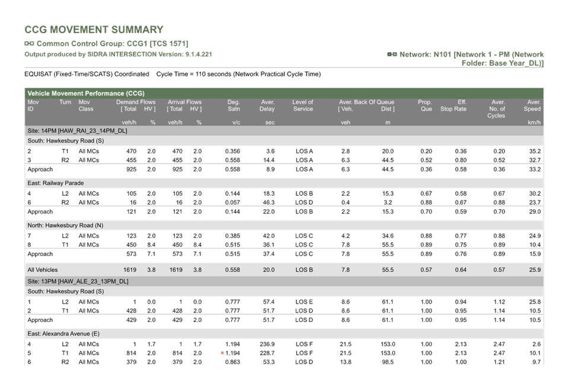Click the 'Vehicle Movement Performance (CCG)' table title
This screenshot has width=568, height=392.
(x=86, y=93)
